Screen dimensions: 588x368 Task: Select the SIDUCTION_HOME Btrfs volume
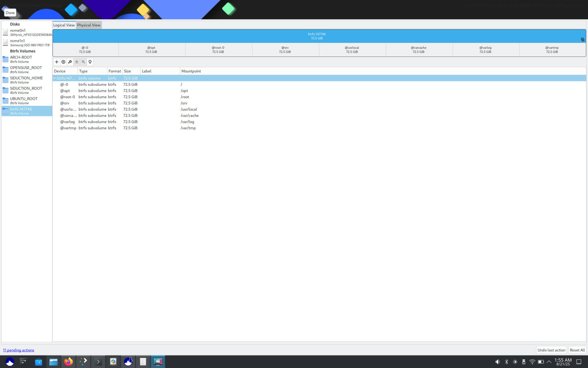click(27, 80)
